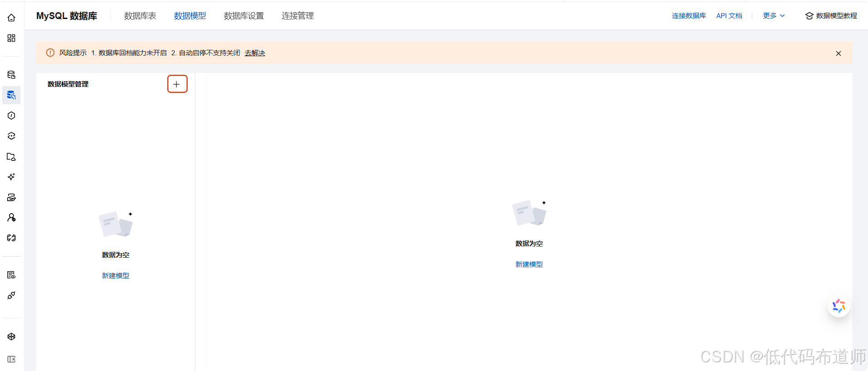868x371 pixels.
Task: Open the stacked layers hosting sidebar icon
Action: coord(11,197)
